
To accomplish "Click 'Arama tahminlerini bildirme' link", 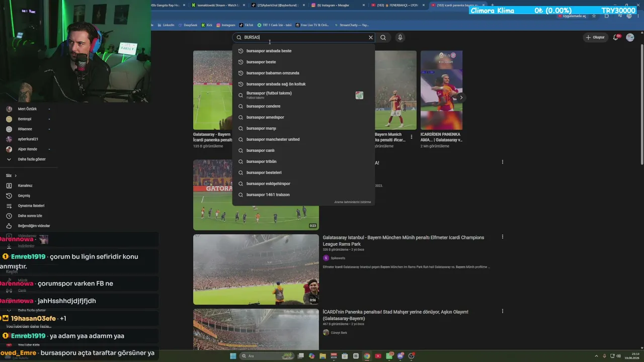I will click(353, 202).
